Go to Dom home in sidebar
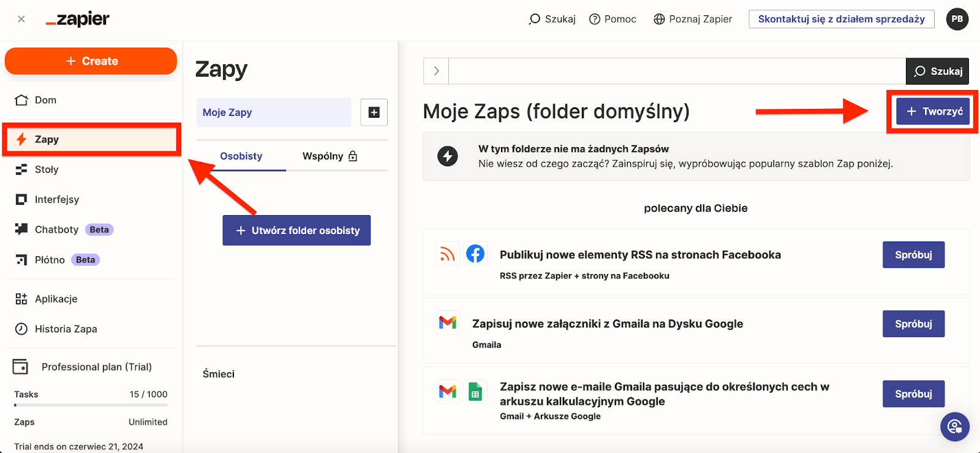980x453 pixels. click(x=91, y=100)
